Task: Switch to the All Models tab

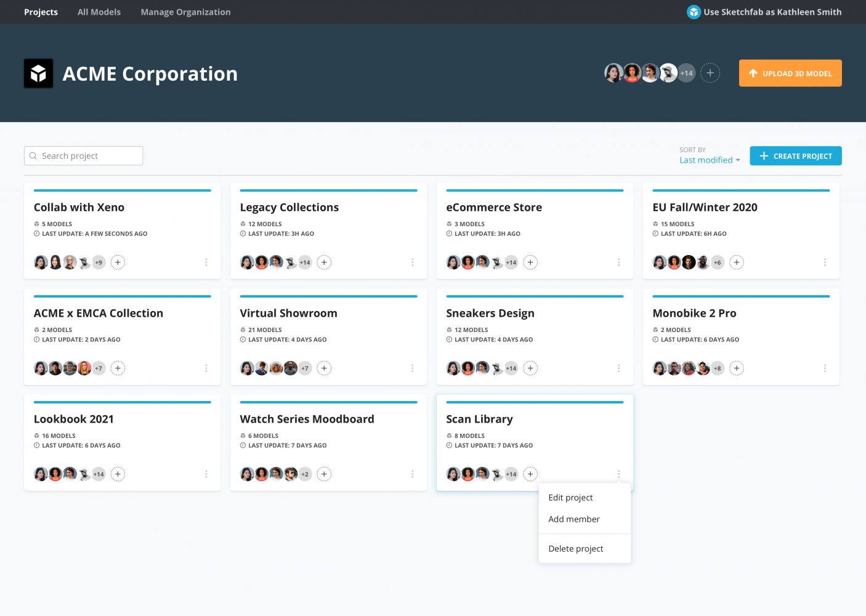Action: pos(99,12)
